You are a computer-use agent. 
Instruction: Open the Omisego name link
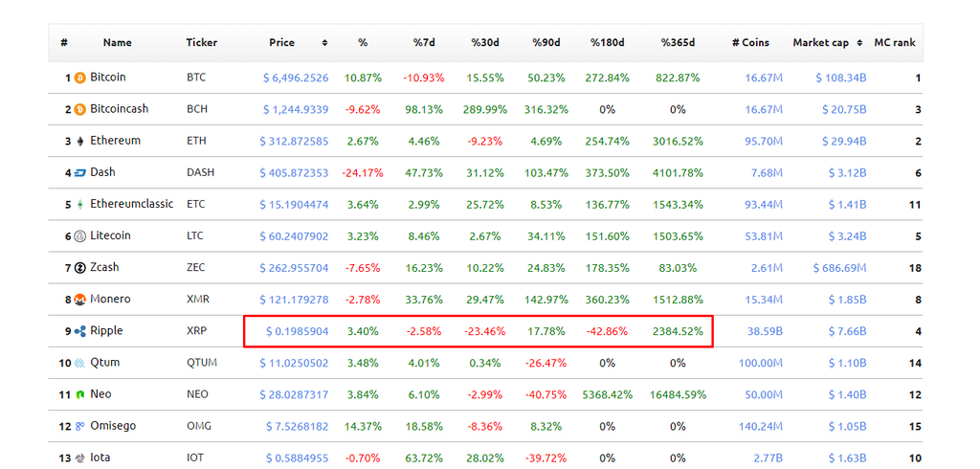point(113,425)
